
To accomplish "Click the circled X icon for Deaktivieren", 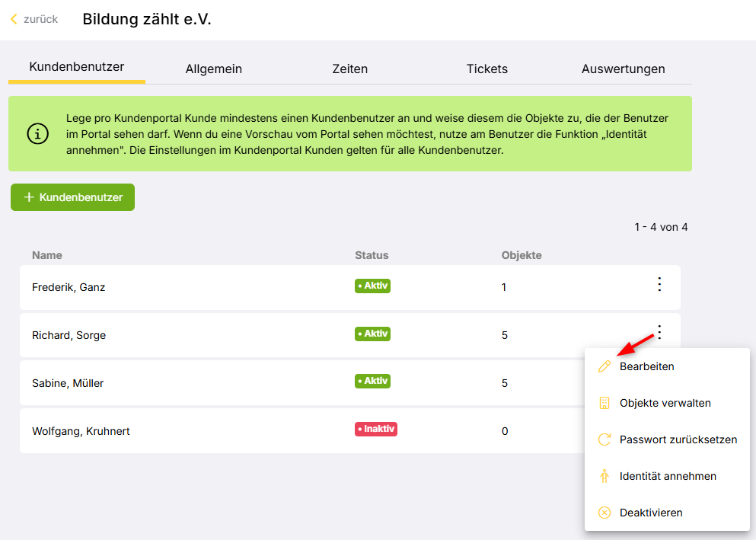I will pos(604,513).
